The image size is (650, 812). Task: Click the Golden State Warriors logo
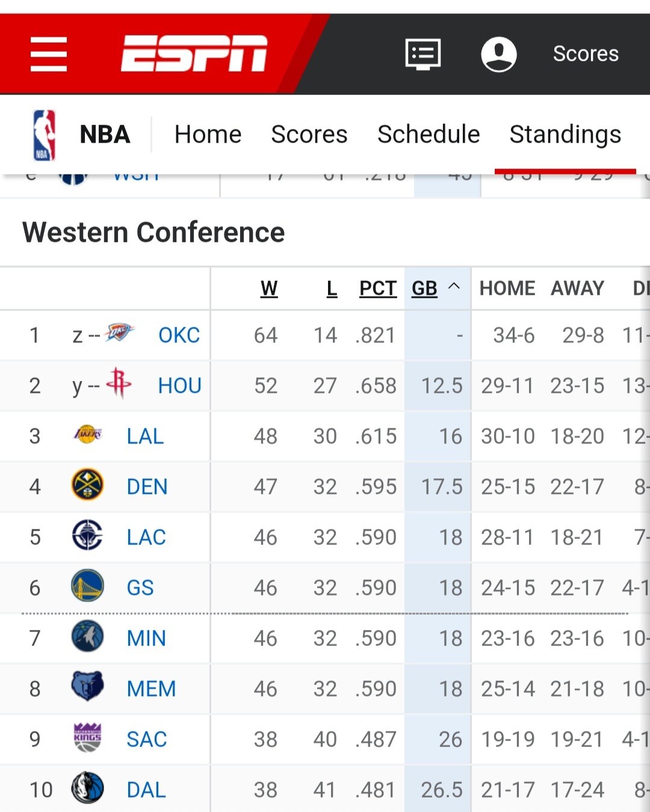click(87, 586)
